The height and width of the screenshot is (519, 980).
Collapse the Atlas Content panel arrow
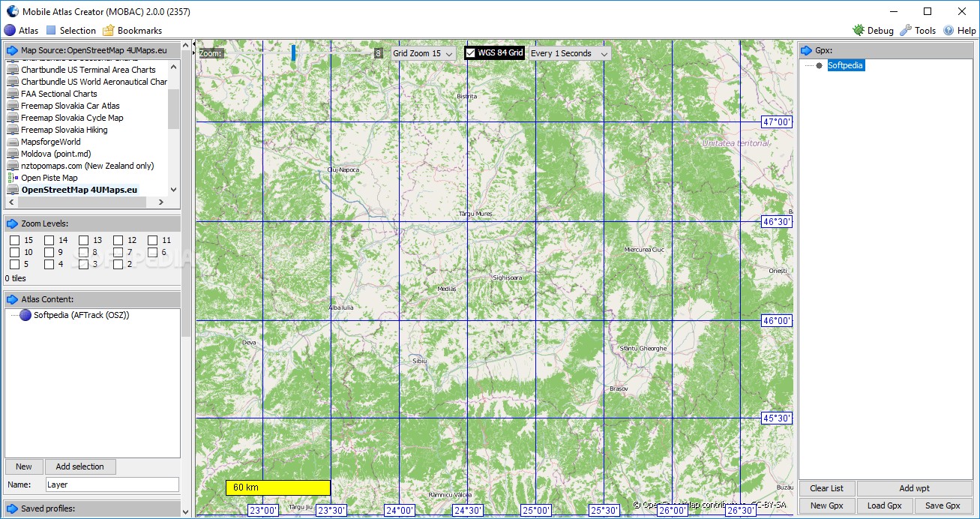point(12,299)
